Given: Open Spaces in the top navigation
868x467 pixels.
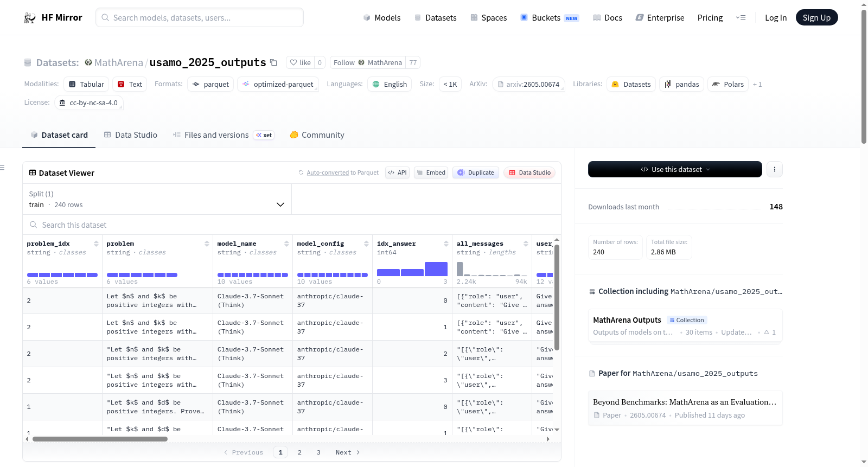Looking at the screenshot, I should pyautogui.click(x=488, y=18).
